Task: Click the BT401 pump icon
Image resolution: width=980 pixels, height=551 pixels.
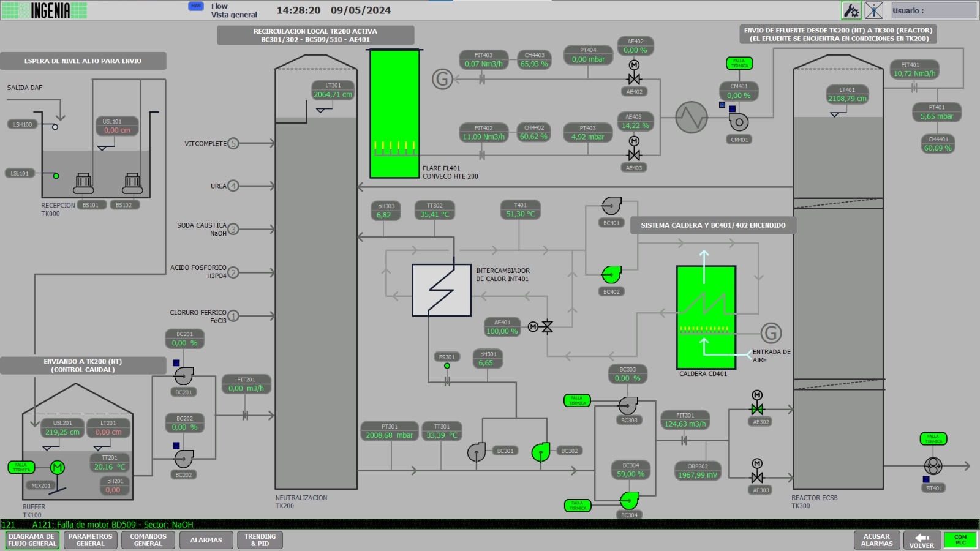Action: [x=933, y=466]
